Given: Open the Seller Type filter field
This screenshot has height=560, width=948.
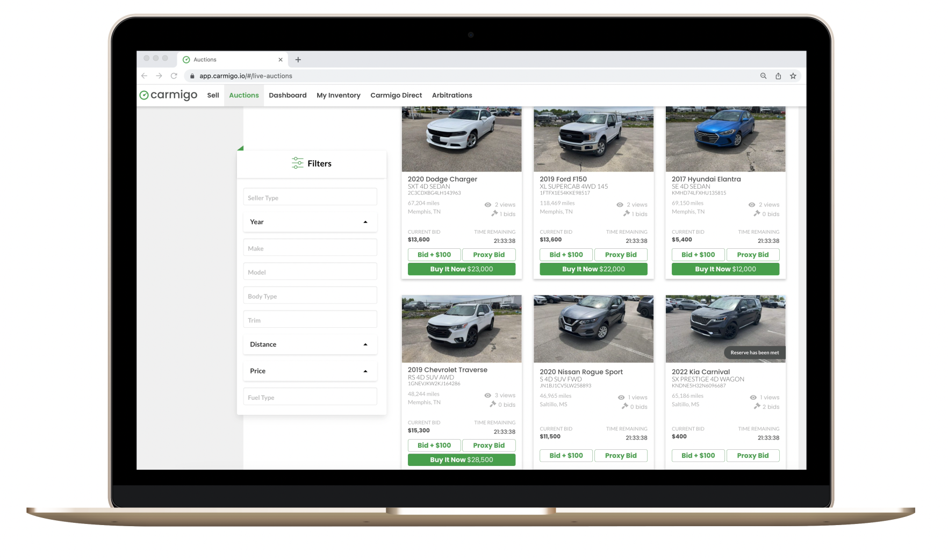Looking at the screenshot, I should coord(310,197).
